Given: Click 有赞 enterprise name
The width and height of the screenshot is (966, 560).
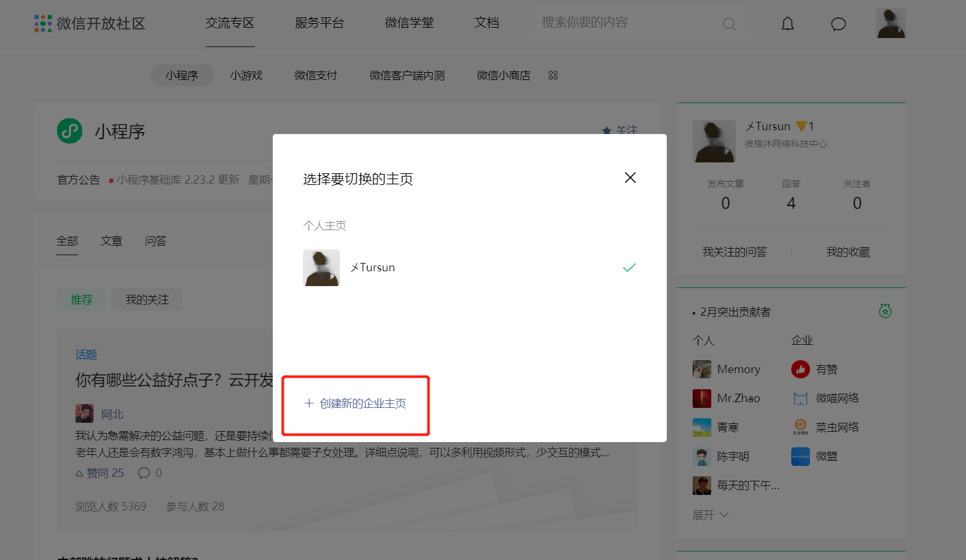Looking at the screenshot, I should (x=827, y=369).
